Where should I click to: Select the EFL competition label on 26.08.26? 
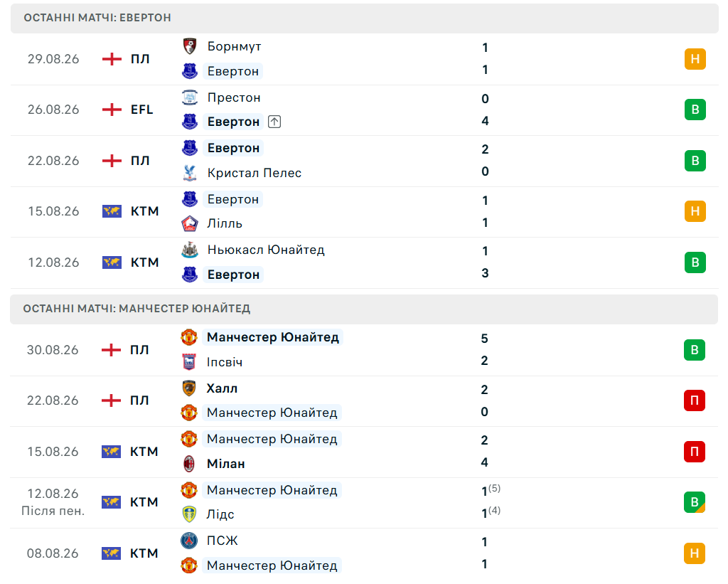(x=141, y=110)
